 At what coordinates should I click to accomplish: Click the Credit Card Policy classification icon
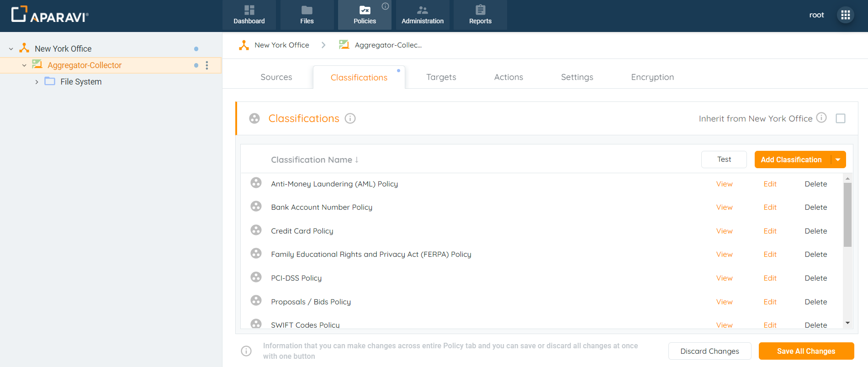pyautogui.click(x=256, y=230)
